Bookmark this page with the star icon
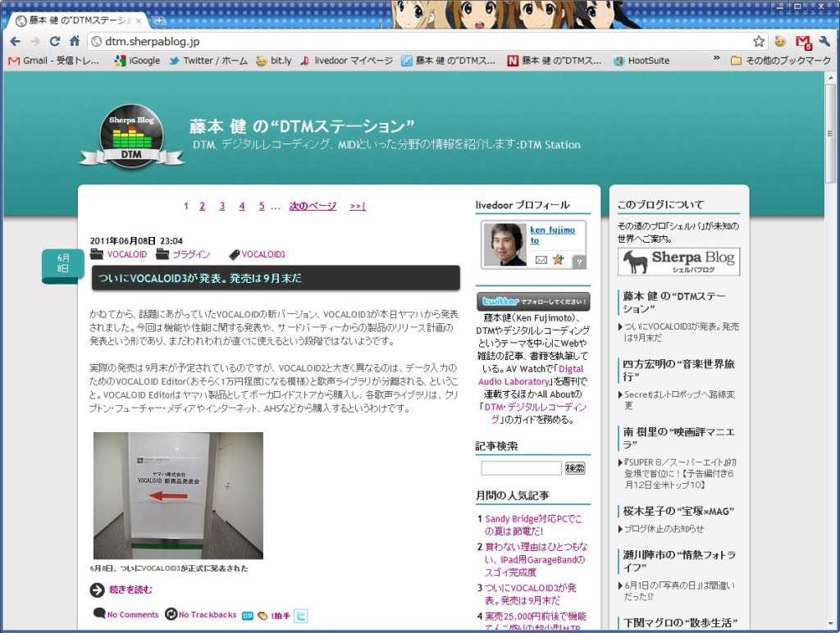Viewport: 840px width, 633px height. click(x=759, y=41)
